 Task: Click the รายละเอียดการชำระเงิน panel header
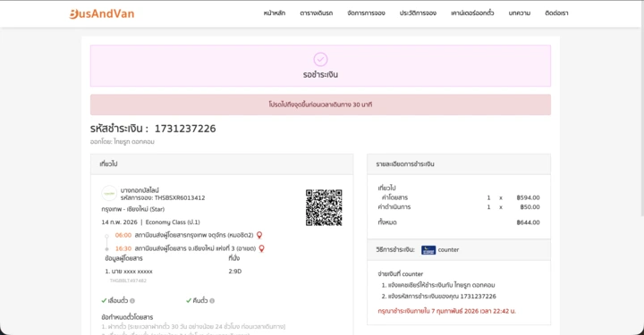click(459, 164)
